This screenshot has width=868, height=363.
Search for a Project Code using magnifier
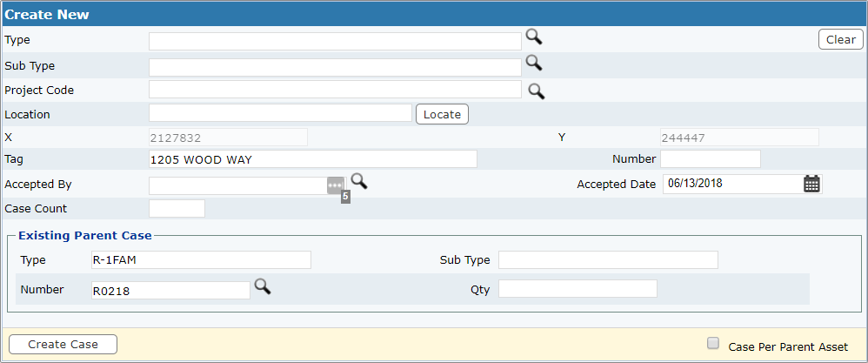pyautogui.click(x=537, y=91)
